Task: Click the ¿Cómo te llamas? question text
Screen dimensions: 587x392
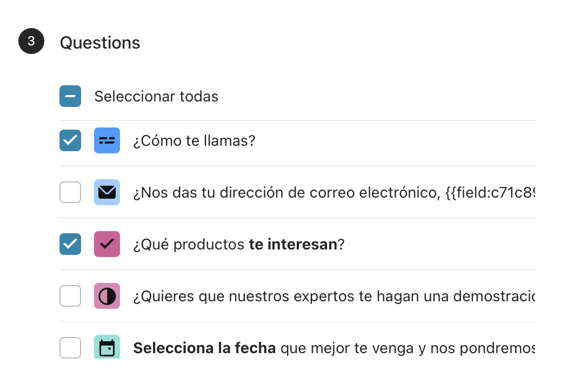Action: tap(194, 140)
